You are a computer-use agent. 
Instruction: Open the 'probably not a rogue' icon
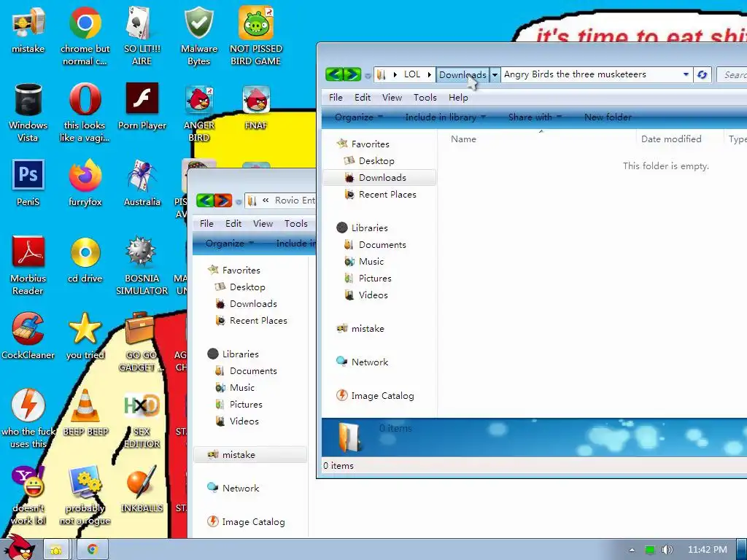click(85, 495)
